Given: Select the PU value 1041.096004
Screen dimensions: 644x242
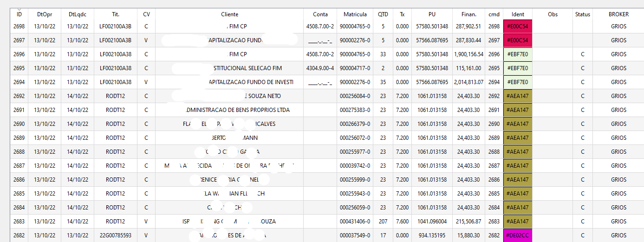Looking at the screenshot, I should pos(432,222).
